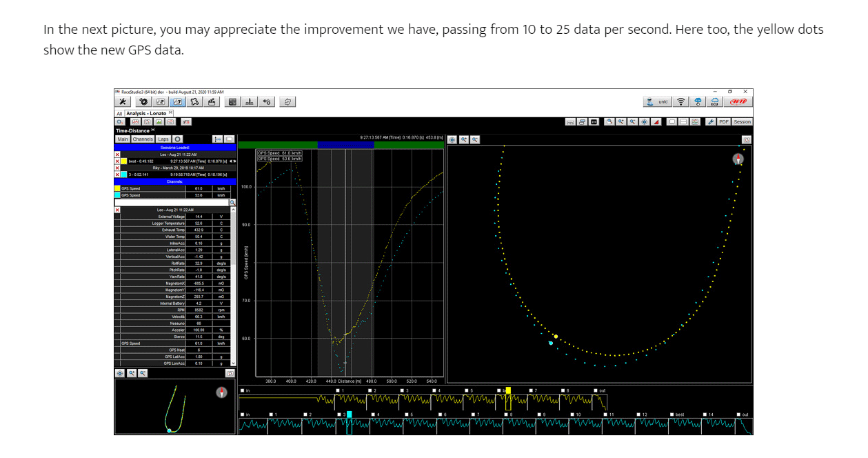The image size is (868, 458).
Task: Open the gear configuration icon in the top toolbar
Action: click(143, 101)
